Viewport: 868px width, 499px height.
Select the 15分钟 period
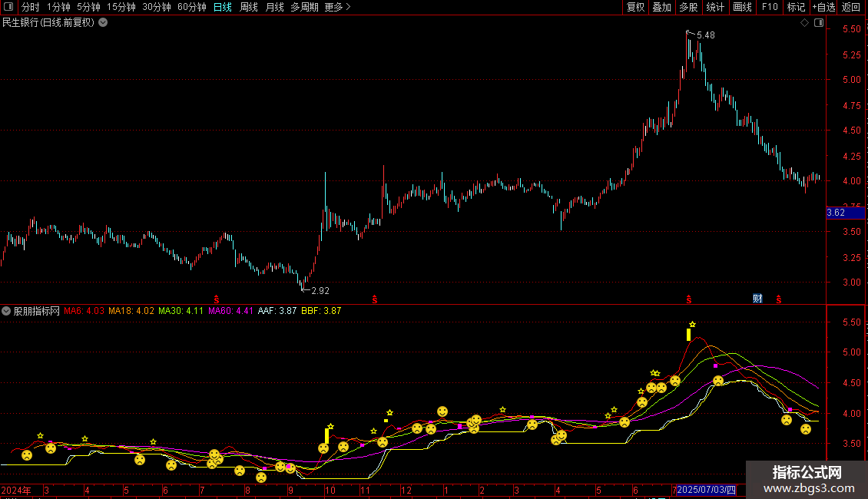click(121, 7)
